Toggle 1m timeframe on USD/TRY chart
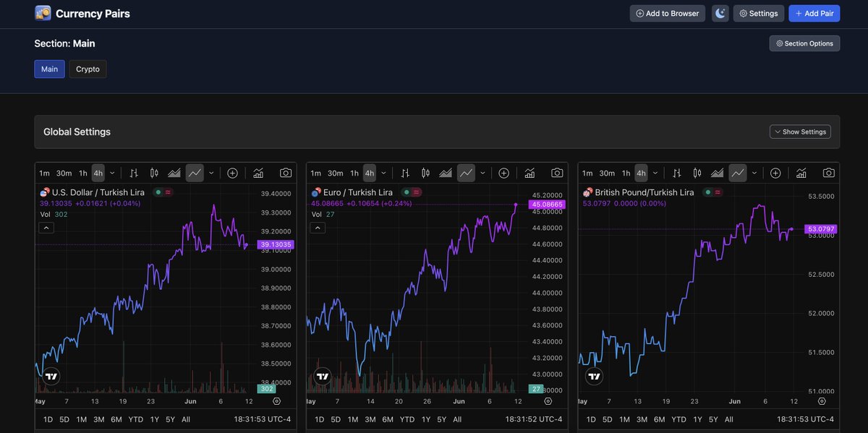The height and width of the screenshot is (433, 868). [x=44, y=173]
